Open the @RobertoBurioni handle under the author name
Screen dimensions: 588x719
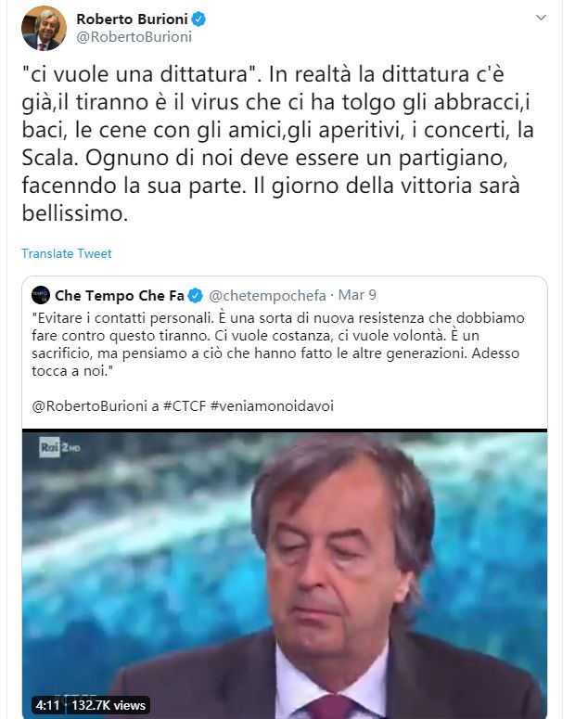(x=134, y=37)
